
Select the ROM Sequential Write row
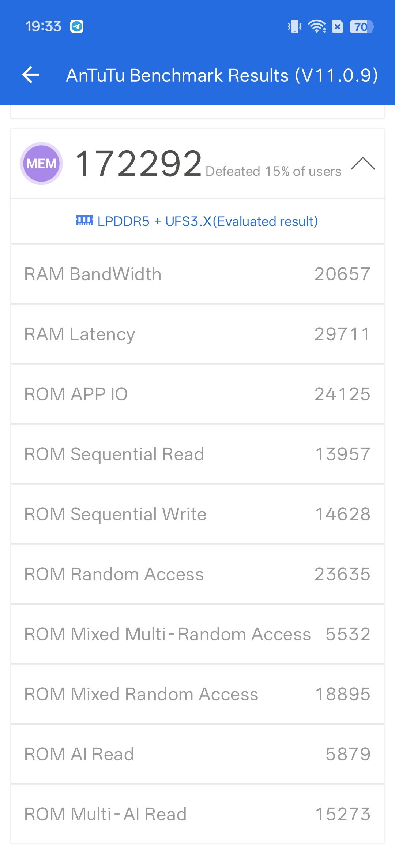pyautogui.click(x=197, y=514)
